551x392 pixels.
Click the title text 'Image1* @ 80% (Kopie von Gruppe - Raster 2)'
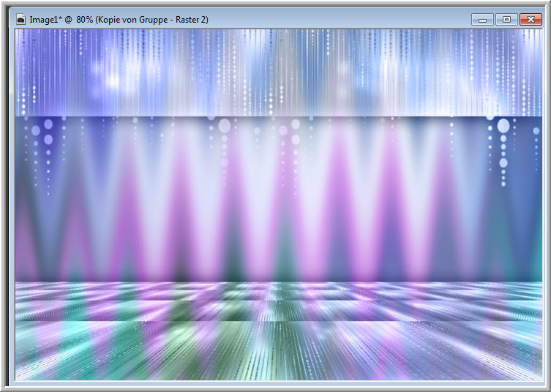click(119, 20)
